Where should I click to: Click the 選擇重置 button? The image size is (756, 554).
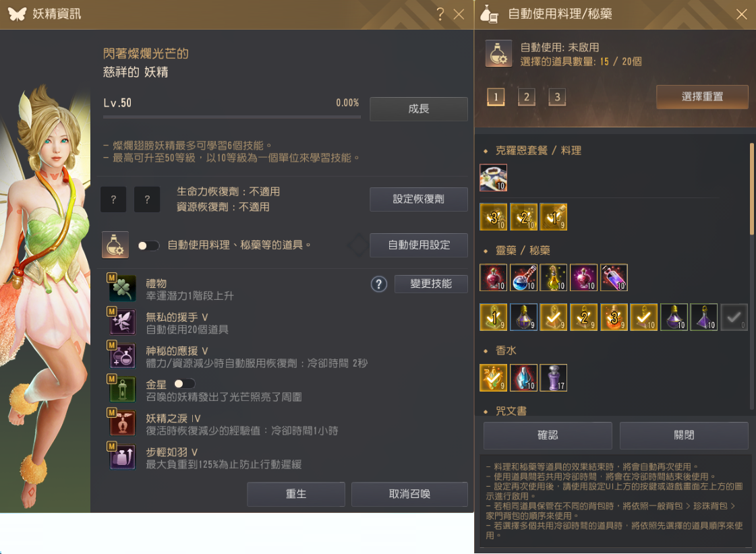coord(702,97)
